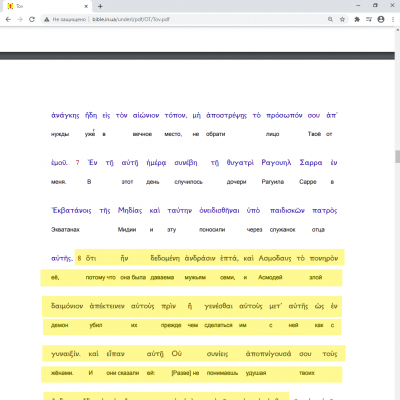Click the Greek word Ραγουηλ

click(276, 163)
